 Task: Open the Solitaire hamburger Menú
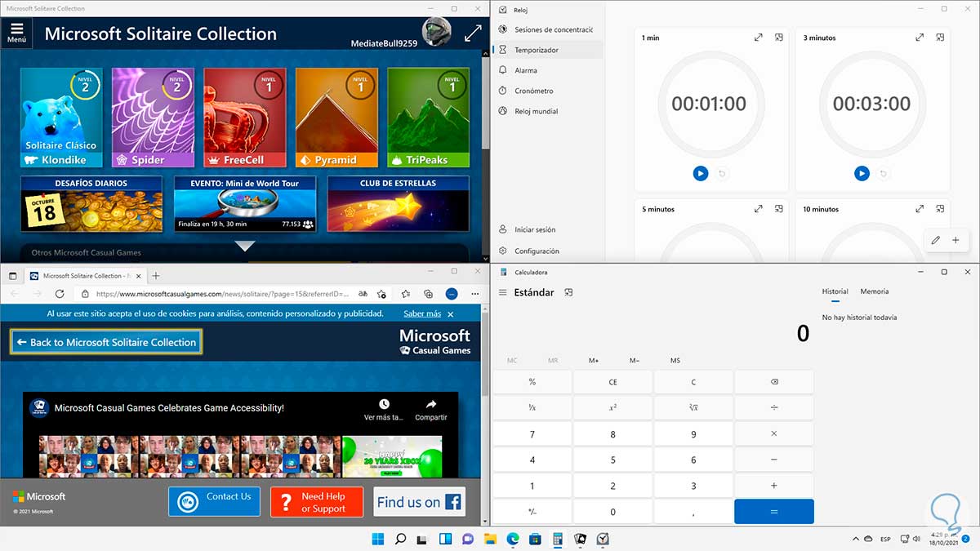(16, 33)
